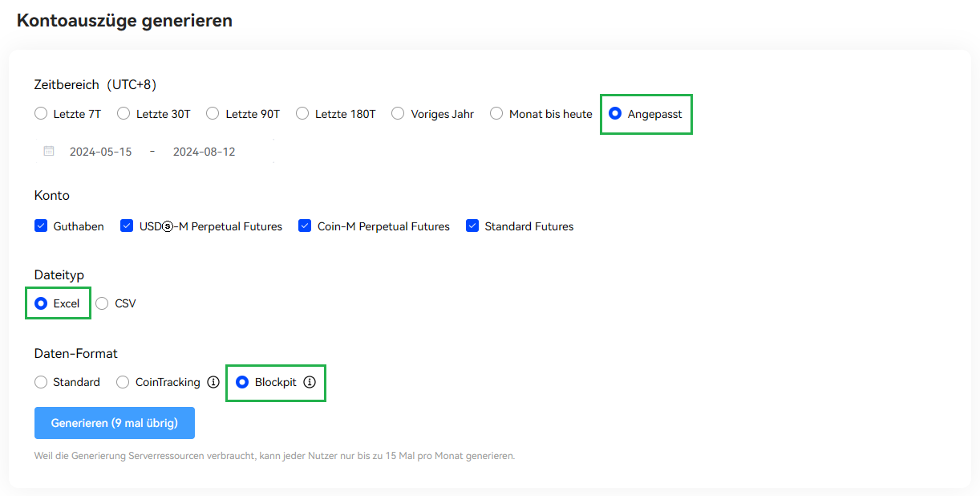Click Generieren (9 mal übrig) button
The image size is (980, 496).
coord(115,423)
